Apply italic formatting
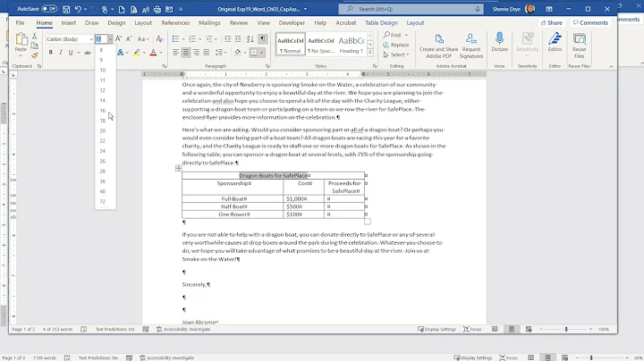This screenshot has width=644, height=361. click(x=61, y=53)
